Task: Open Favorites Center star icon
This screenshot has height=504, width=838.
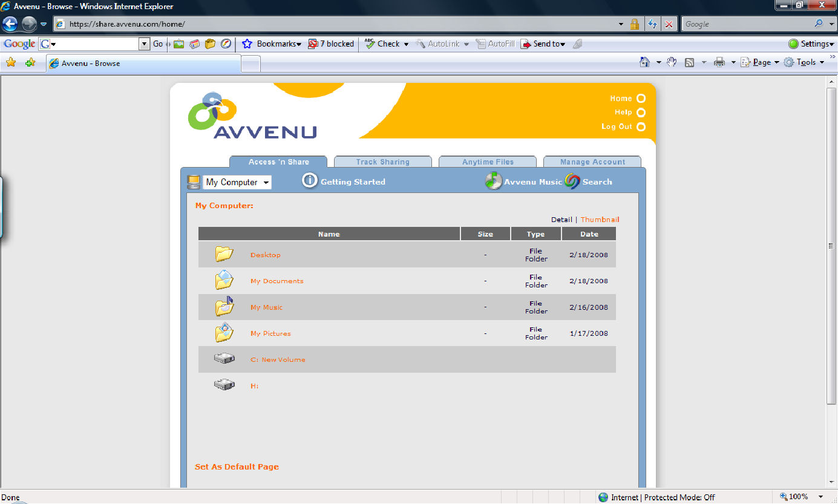Action: (11, 62)
